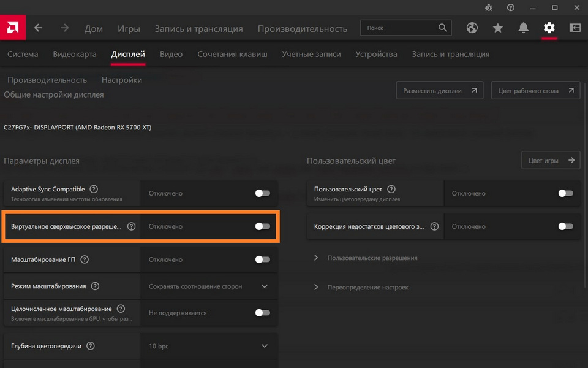Go forward with the right arrow
588x368 pixels.
click(x=64, y=28)
